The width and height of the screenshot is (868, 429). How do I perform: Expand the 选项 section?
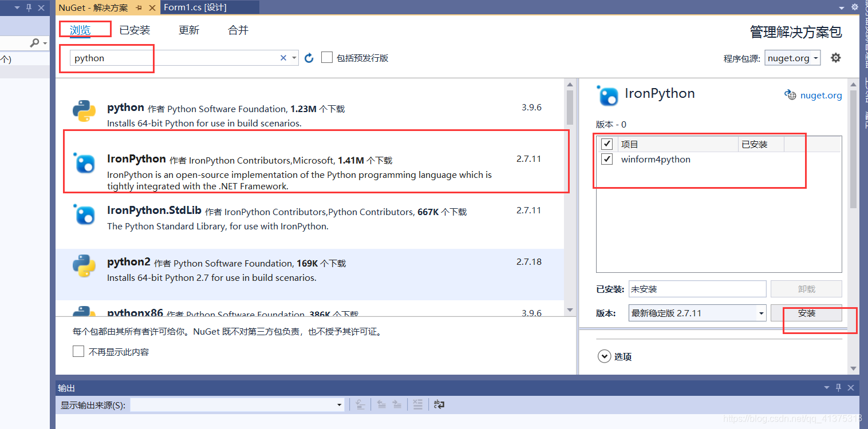pos(605,356)
